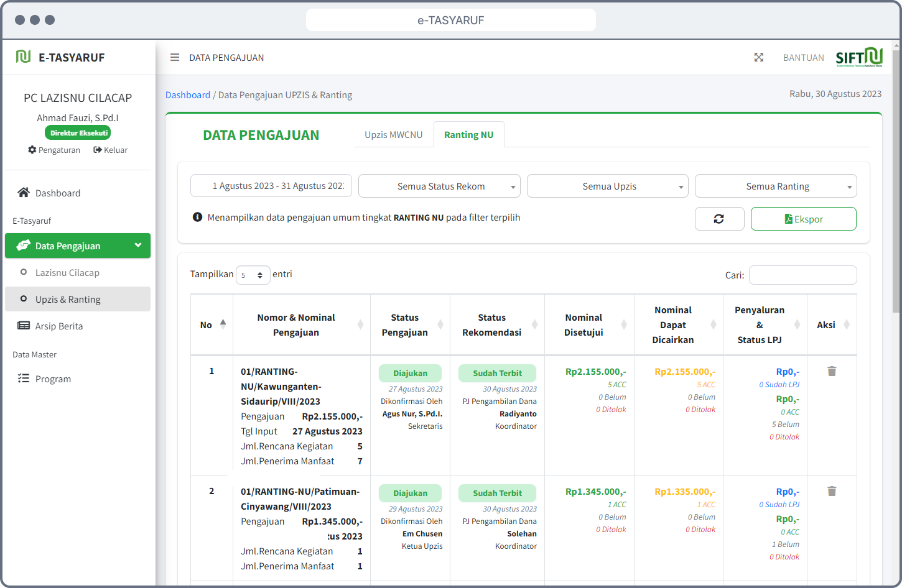Delete the first row using trash icon
902x588 pixels.
832,371
